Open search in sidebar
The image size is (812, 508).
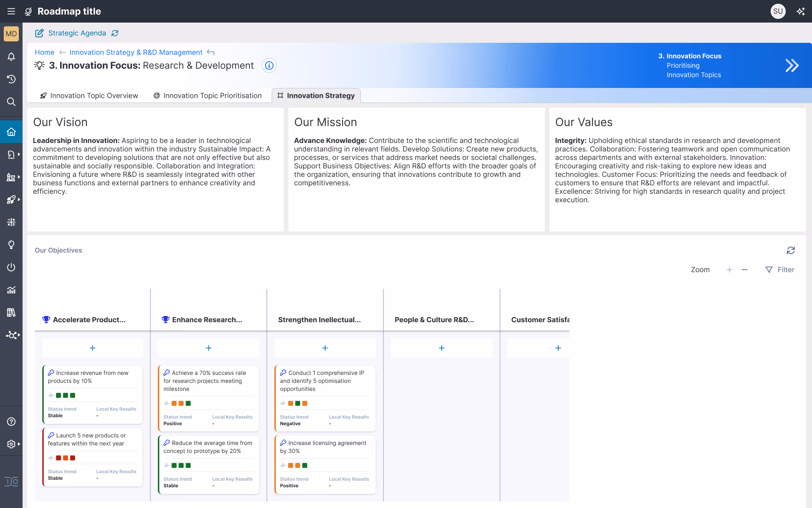[x=11, y=102]
